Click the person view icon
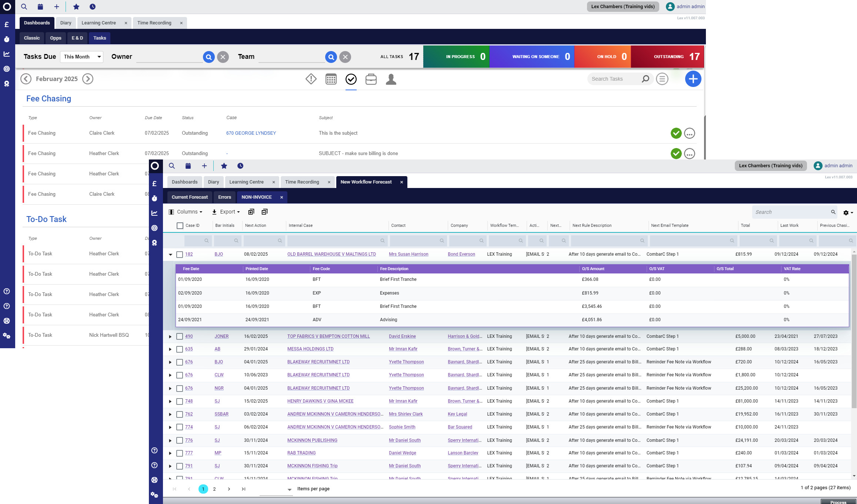This screenshot has width=857, height=504. coord(391,79)
